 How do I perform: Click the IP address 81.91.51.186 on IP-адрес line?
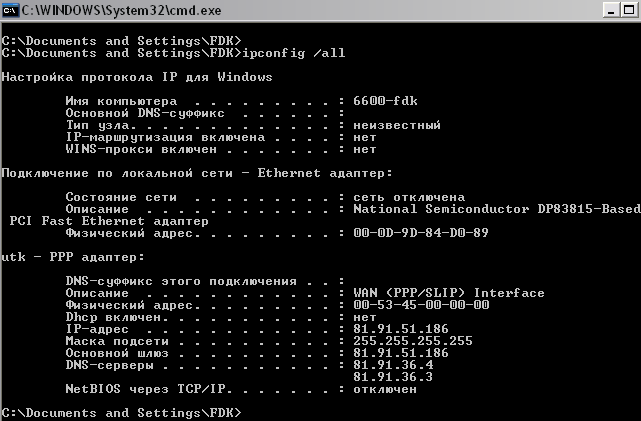401,329
